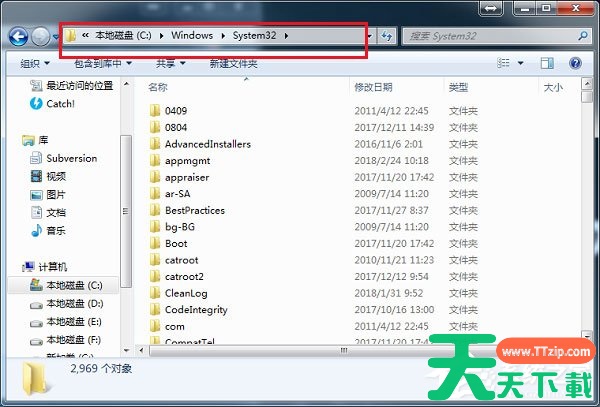Toggle the preview pane icon

coord(547,63)
